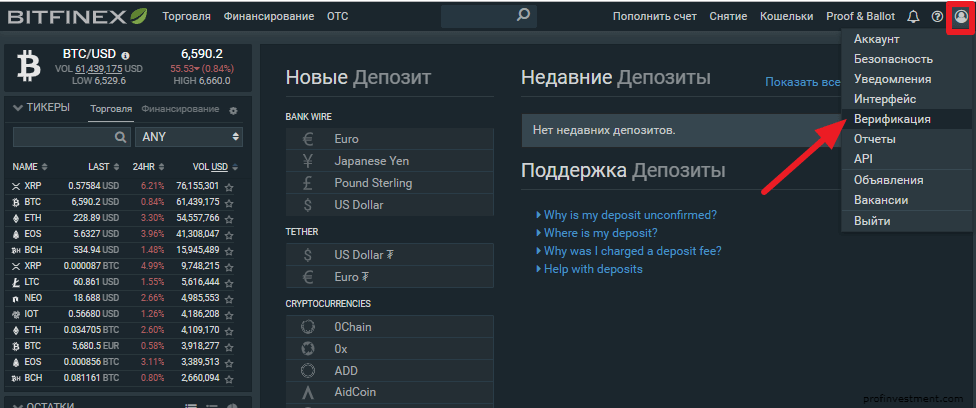Open the OTC top menu
976x408 pixels.
pyautogui.click(x=337, y=17)
